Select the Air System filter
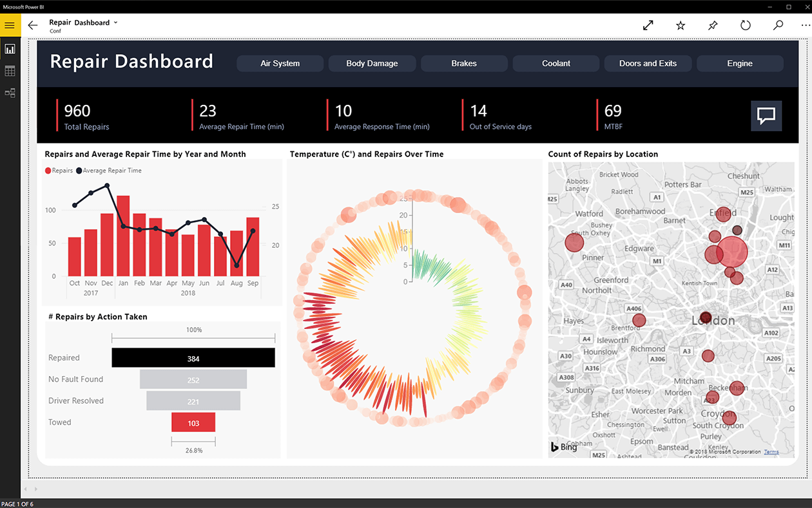The image size is (812, 508). click(280, 63)
